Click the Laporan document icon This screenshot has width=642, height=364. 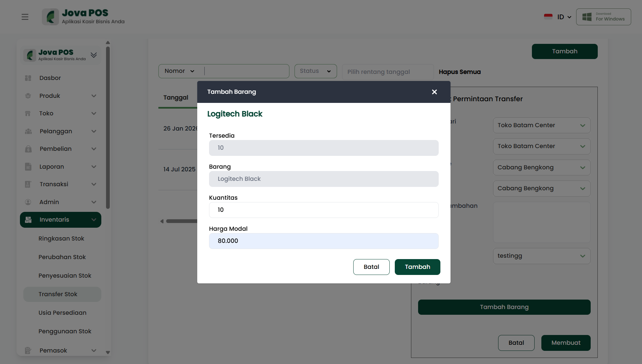tap(28, 167)
